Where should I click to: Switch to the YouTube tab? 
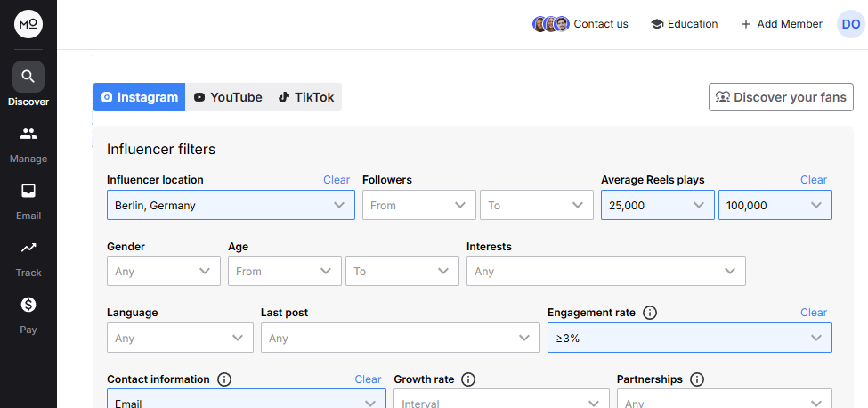228,97
